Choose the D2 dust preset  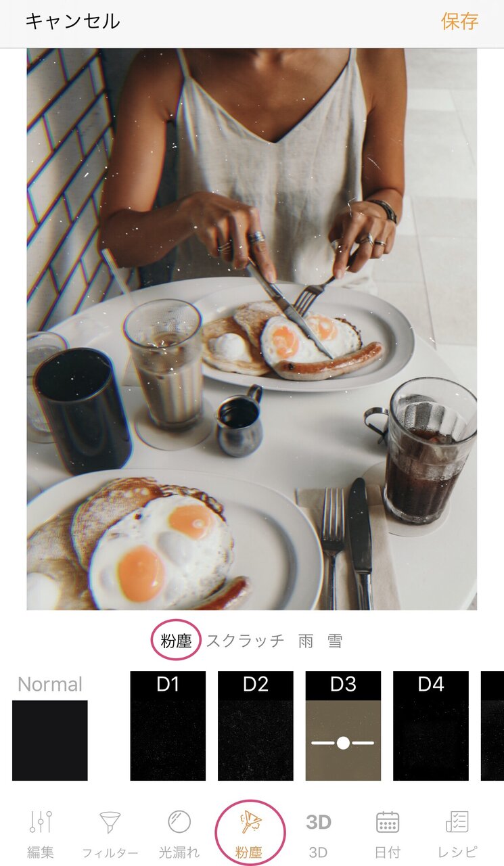pyautogui.click(x=256, y=726)
